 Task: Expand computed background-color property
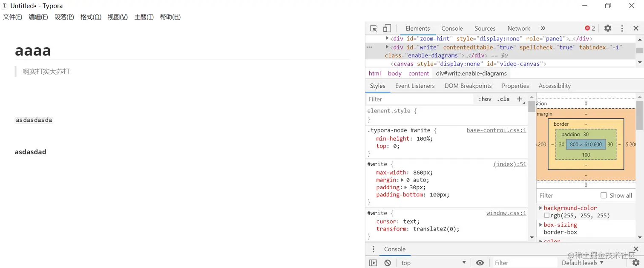click(x=541, y=208)
